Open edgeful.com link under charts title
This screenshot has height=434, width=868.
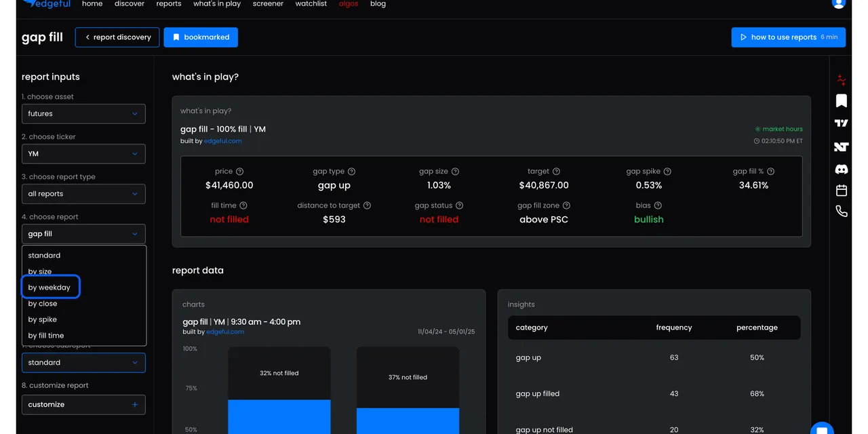pyautogui.click(x=225, y=332)
